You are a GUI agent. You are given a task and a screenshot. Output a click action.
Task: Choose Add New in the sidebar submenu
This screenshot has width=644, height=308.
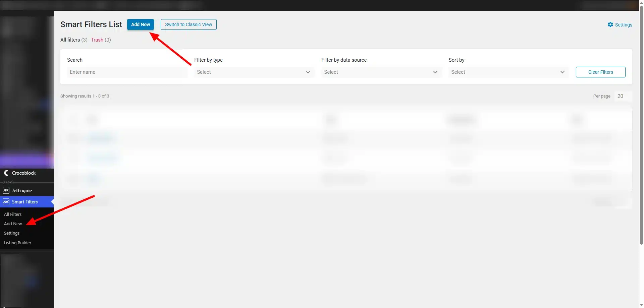13,224
